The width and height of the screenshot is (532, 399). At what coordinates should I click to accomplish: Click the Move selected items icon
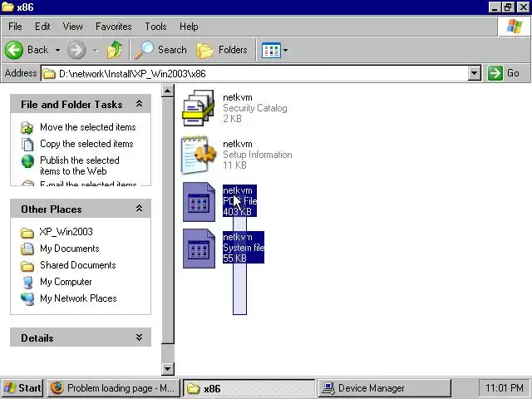click(x=27, y=128)
